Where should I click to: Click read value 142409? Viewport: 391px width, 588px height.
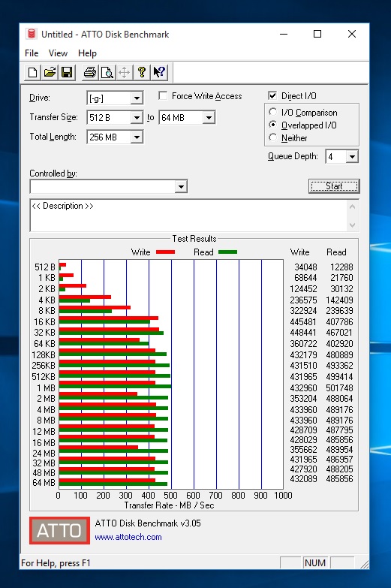(339, 300)
